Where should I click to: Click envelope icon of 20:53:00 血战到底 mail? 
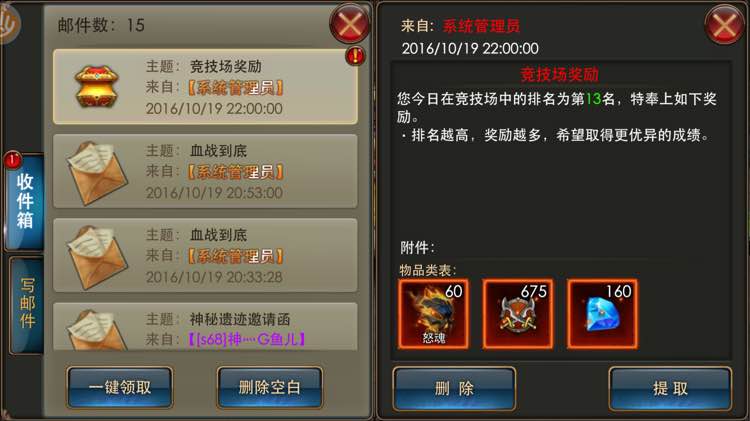point(97,173)
